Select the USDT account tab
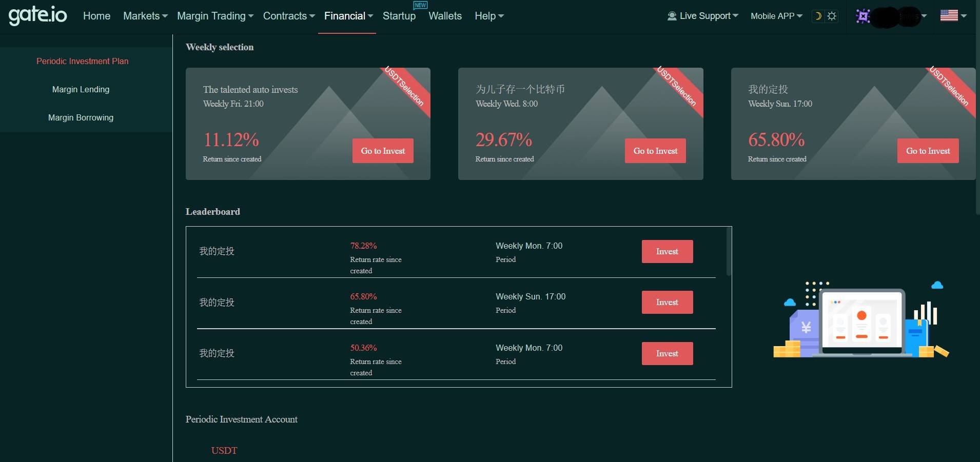The width and height of the screenshot is (980, 462). tap(224, 450)
